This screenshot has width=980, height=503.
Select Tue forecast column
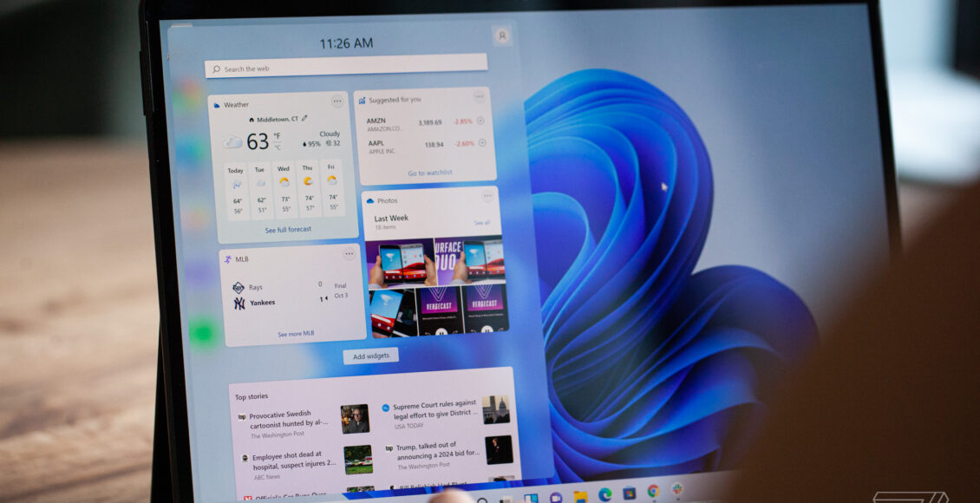coord(260,189)
